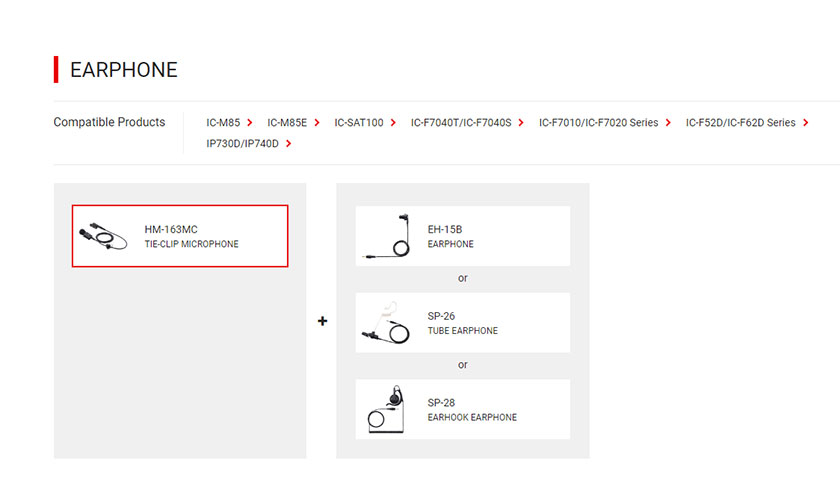Click the EH-15B earphone product image
Viewport: 840px width, 487px height.
387,236
